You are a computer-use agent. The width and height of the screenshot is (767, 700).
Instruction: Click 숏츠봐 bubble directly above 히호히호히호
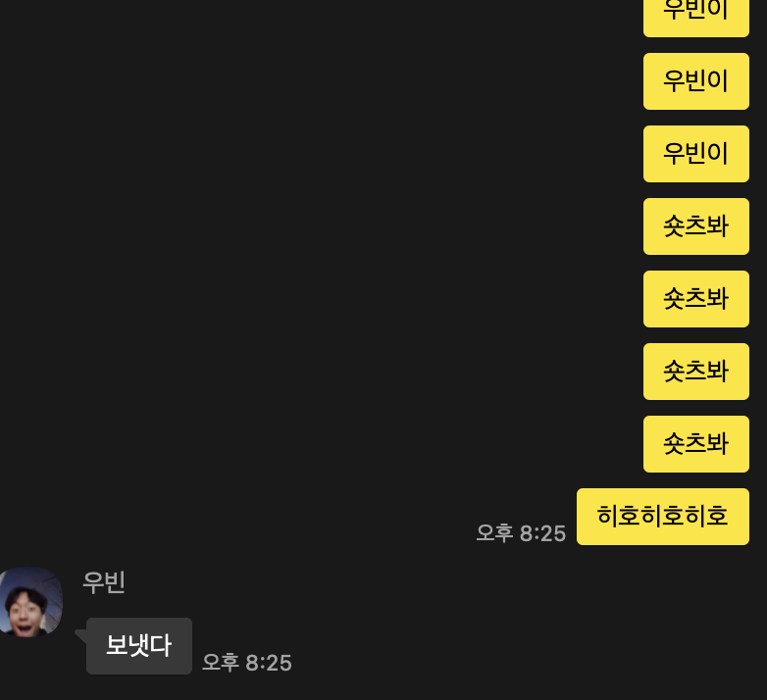(x=696, y=444)
